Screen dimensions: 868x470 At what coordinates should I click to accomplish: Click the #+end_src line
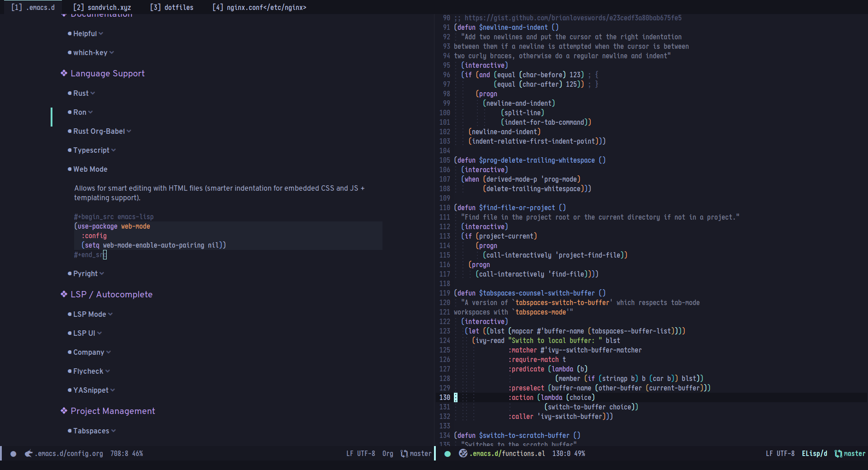(x=90, y=255)
